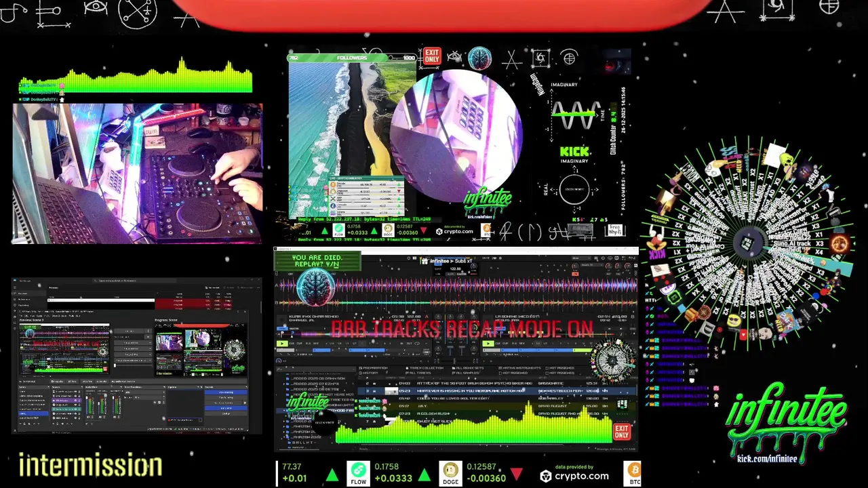
Task: Click the red EXIT ONLY sign beside followers bar
Action: tap(432, 56)
